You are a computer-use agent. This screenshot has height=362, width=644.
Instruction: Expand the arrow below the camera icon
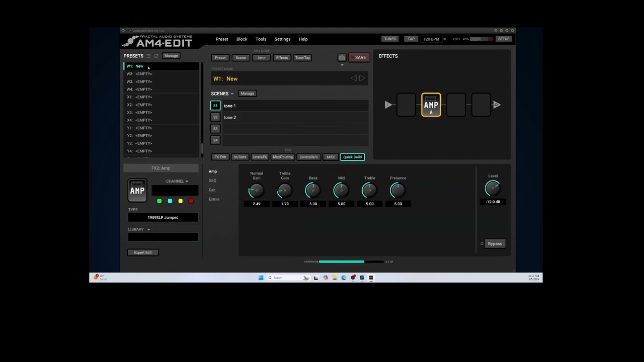click(x=342, y=65)
